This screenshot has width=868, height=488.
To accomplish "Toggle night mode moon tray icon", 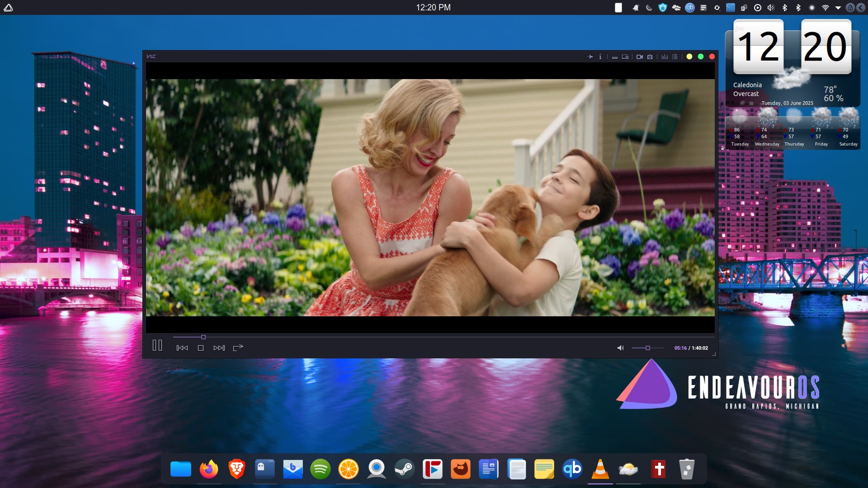I will pos(649,8).
